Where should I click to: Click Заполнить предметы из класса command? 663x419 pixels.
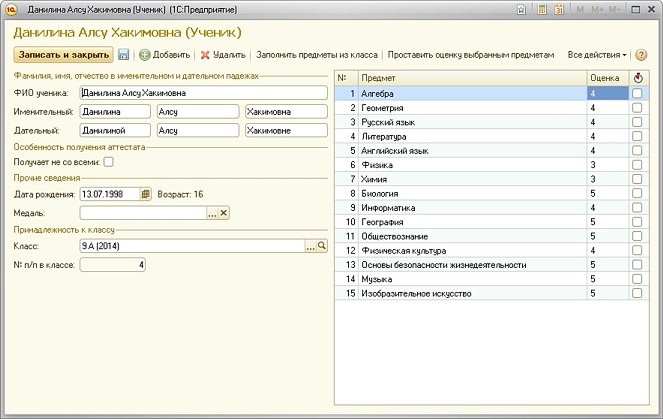point(317,55)
